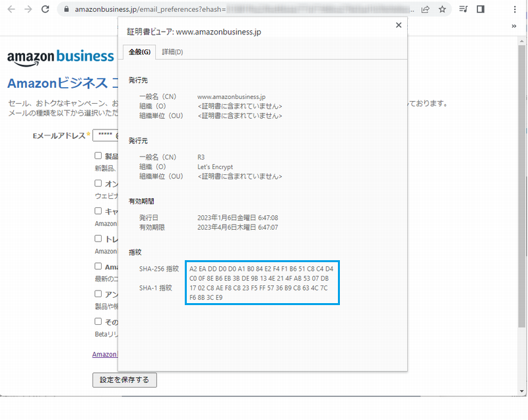528x420 pixels.
Task: Click inside the browser address bar
Action: (x=198, y=9)
